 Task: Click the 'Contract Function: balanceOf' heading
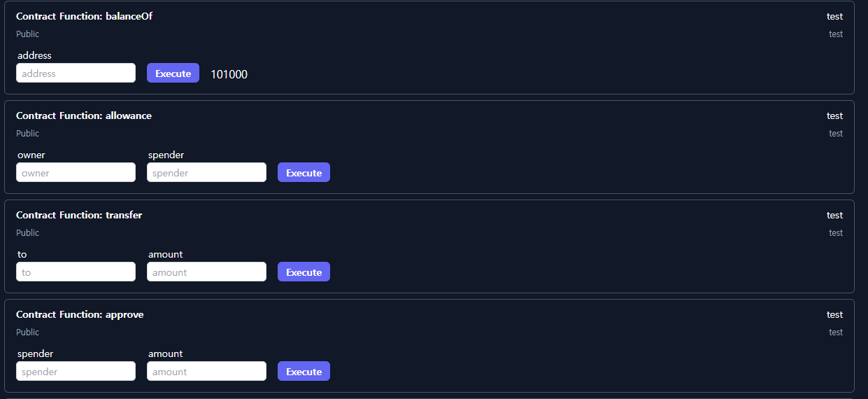(x=84, y=16)
